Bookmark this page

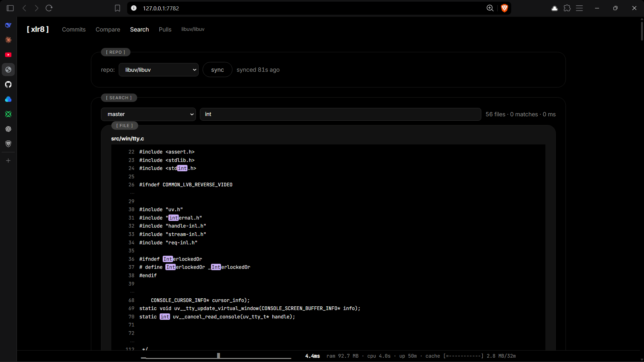click(x=117, y=8)
